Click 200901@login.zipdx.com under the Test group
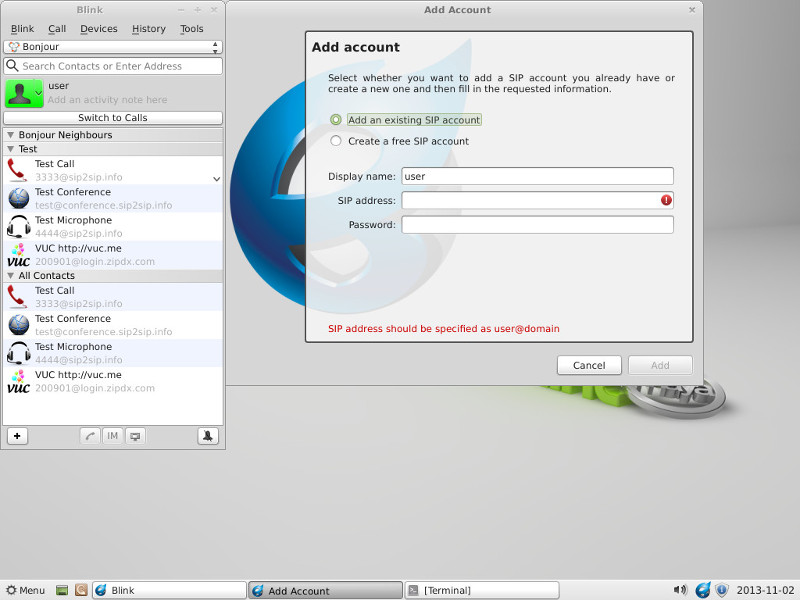 [95, 262]
